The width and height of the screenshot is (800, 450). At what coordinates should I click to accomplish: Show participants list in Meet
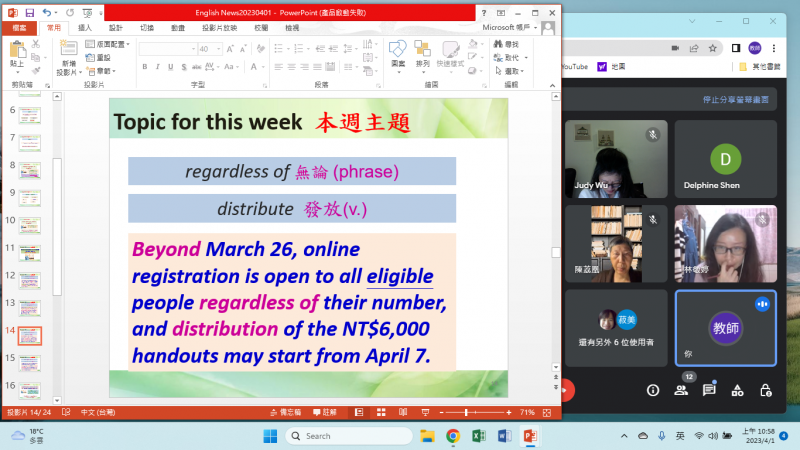coord(681,390)
